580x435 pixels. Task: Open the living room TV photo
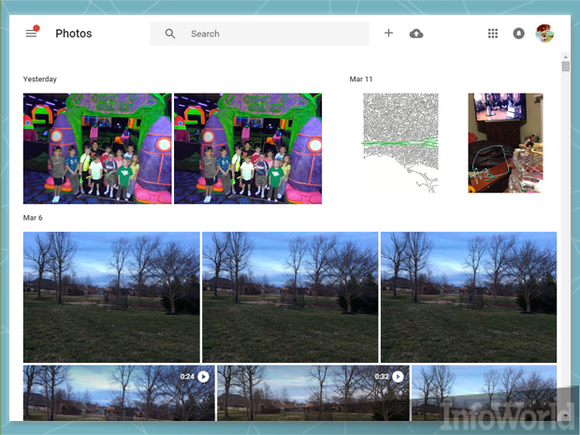tap(506, 143)
